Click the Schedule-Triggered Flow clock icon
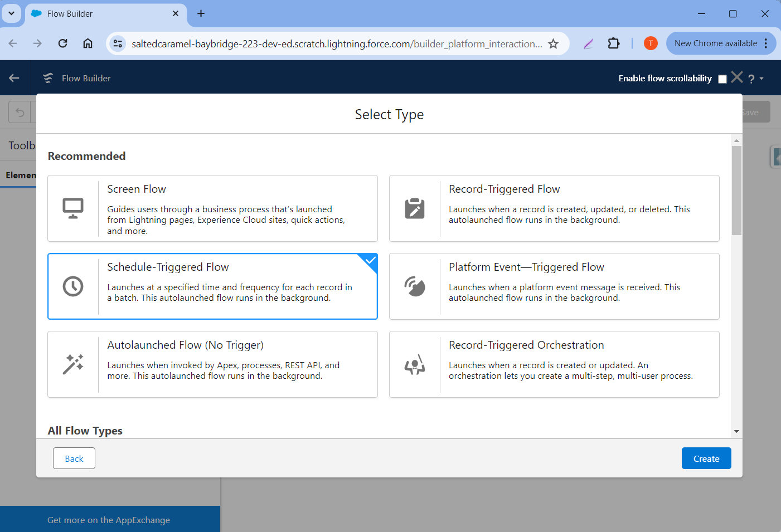The image size is (781, 532). pyautogui.click(x=73, y=286)
